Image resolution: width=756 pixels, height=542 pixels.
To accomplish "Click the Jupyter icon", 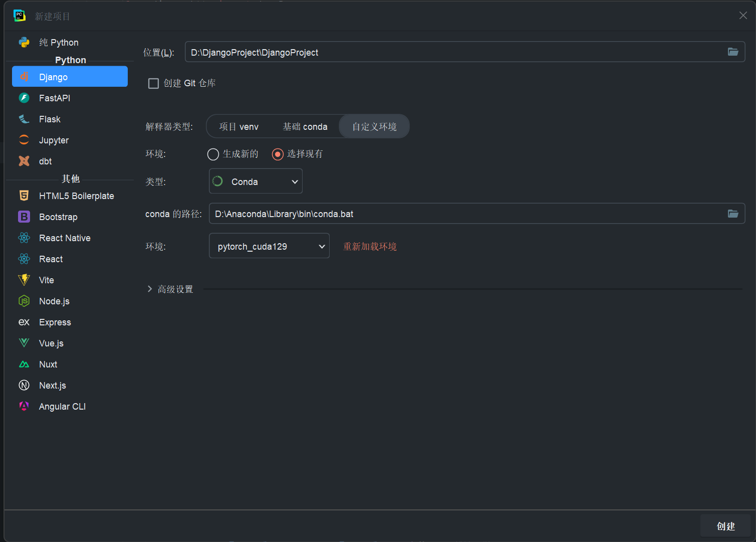I will point(24,140).
